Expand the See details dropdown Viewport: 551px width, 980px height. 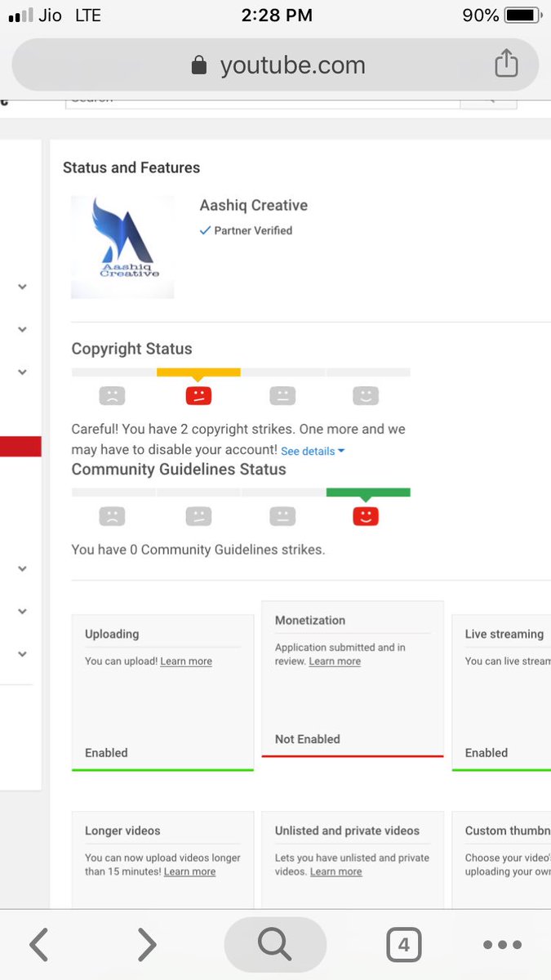313,451
